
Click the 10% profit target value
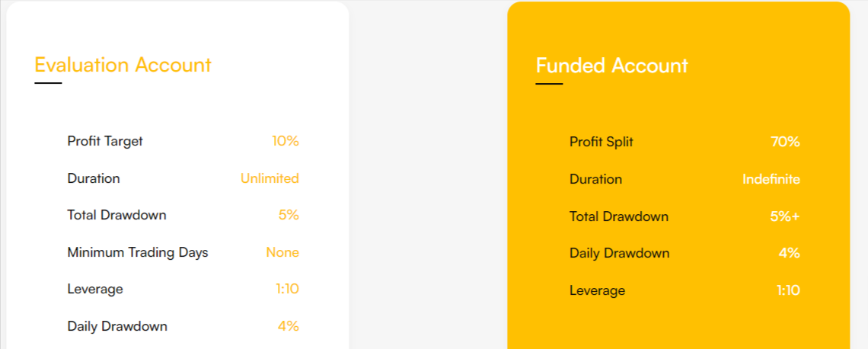click(x=286, y=141)
